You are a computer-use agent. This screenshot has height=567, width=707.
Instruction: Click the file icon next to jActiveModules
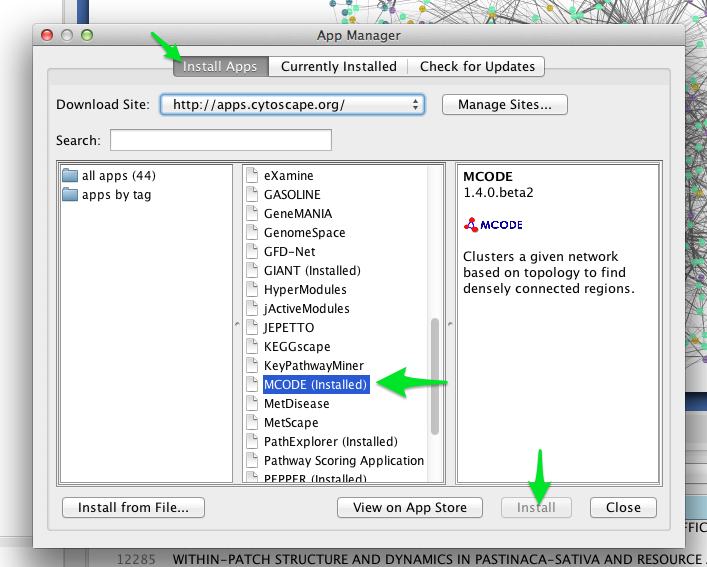point(252,308)
